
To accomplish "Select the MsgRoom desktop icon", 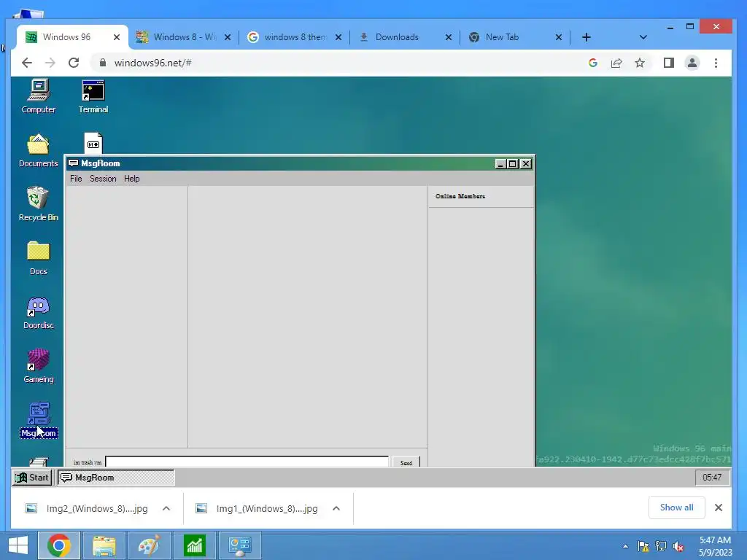I will pyautogui.click(x=38, y=420).
